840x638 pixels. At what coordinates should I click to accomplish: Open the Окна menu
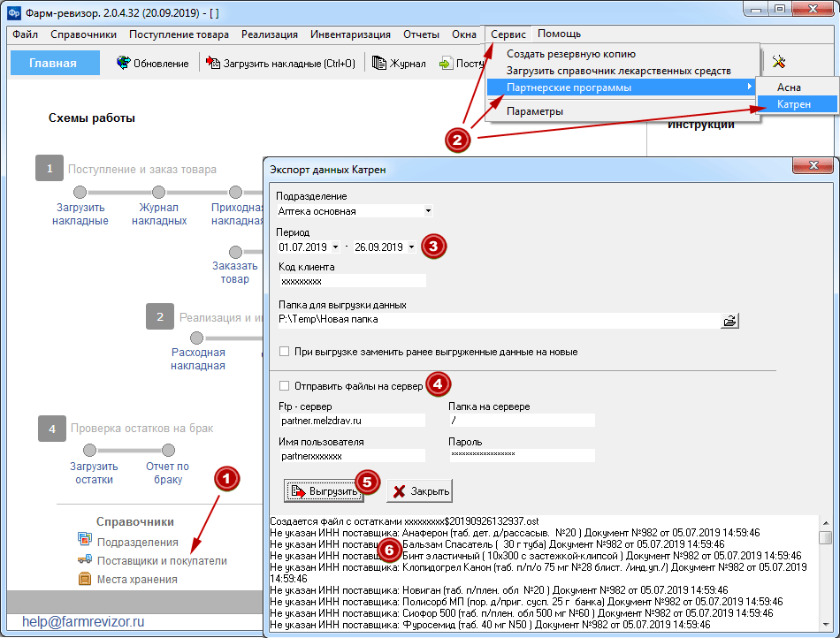pos(464,34)
